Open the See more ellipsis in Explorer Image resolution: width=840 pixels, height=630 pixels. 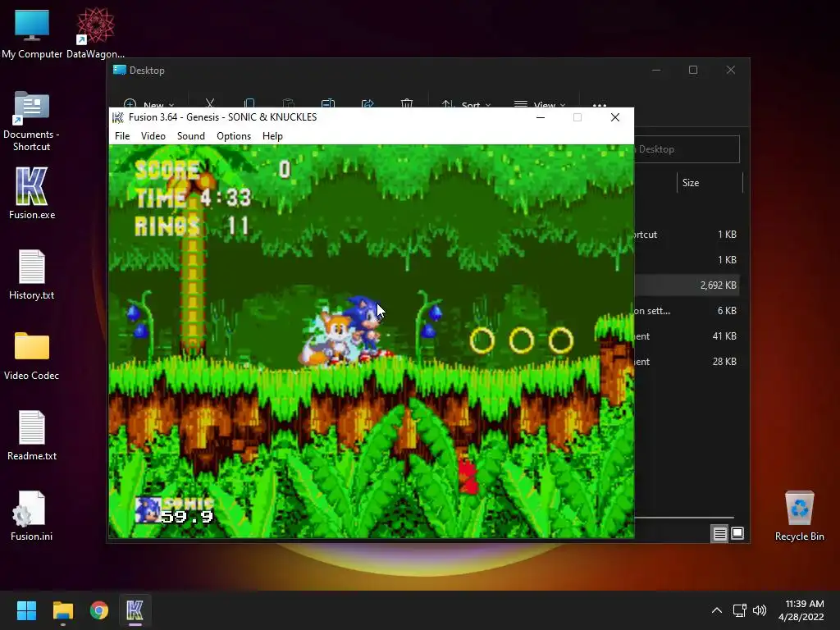point(600,104)
